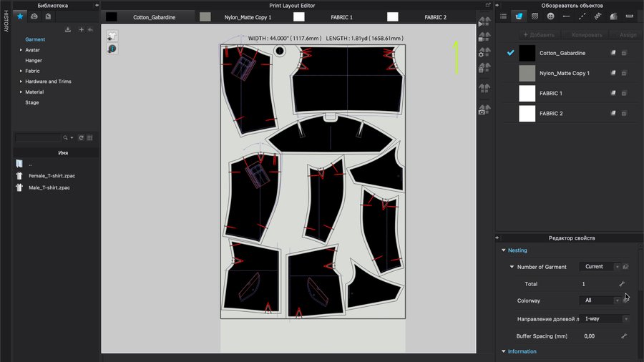Switch to the Nylon_Matte Copy 1 tab
The height and width of the screenshot is (362, 644).
247,16
